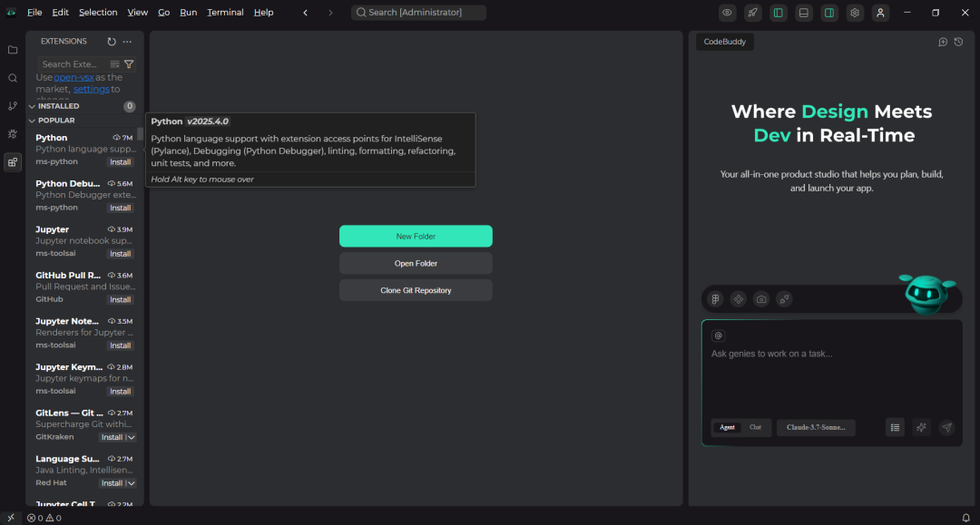Open the Go menu
980x525 pixels.
pyautogui.click(x=163, y=13)
